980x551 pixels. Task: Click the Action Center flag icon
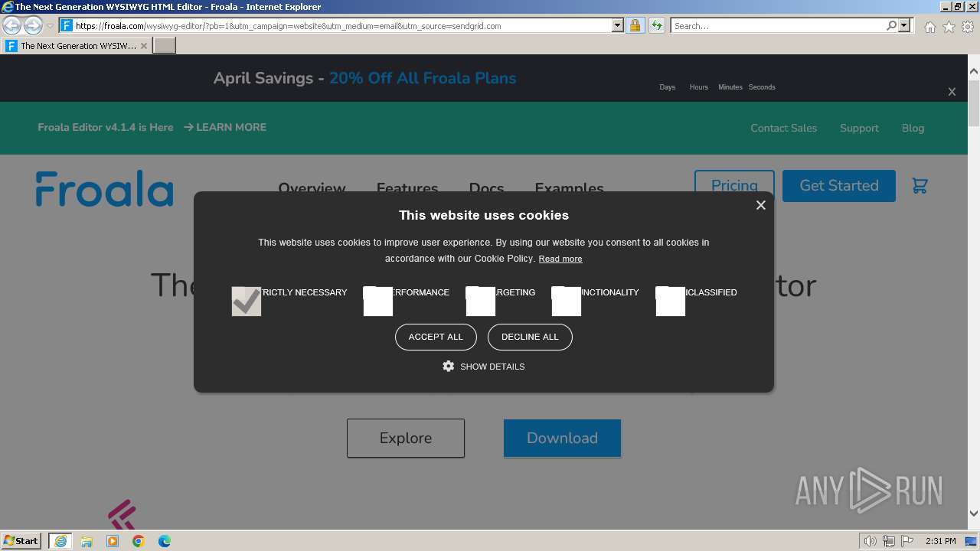pos(907,541)
